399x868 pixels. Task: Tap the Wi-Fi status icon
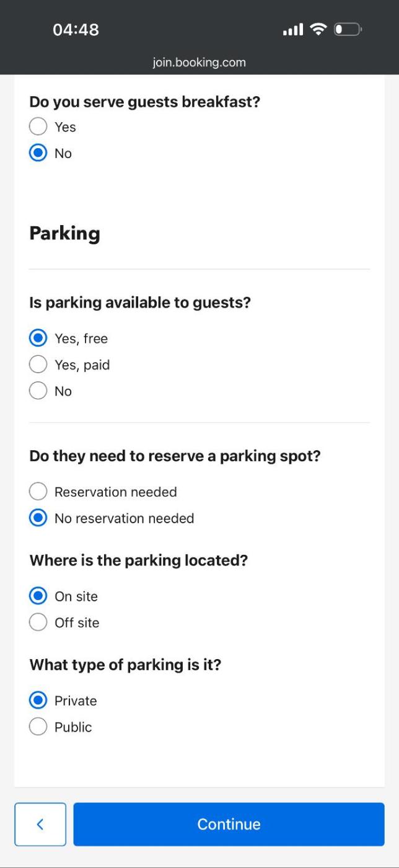click(x=318, y=29)
